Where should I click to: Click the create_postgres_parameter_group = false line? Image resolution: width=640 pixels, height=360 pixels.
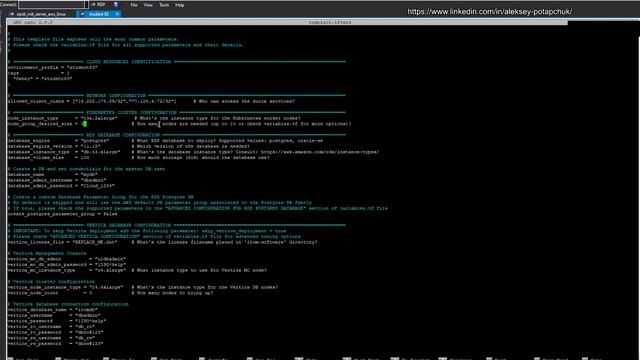pyautogui.click(x=62, y=214)
